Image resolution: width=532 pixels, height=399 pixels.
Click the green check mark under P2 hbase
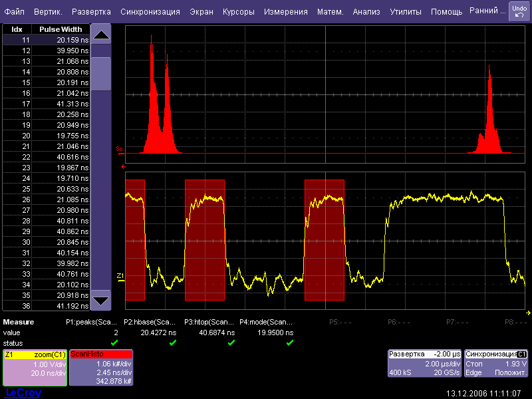pos(173,342)
